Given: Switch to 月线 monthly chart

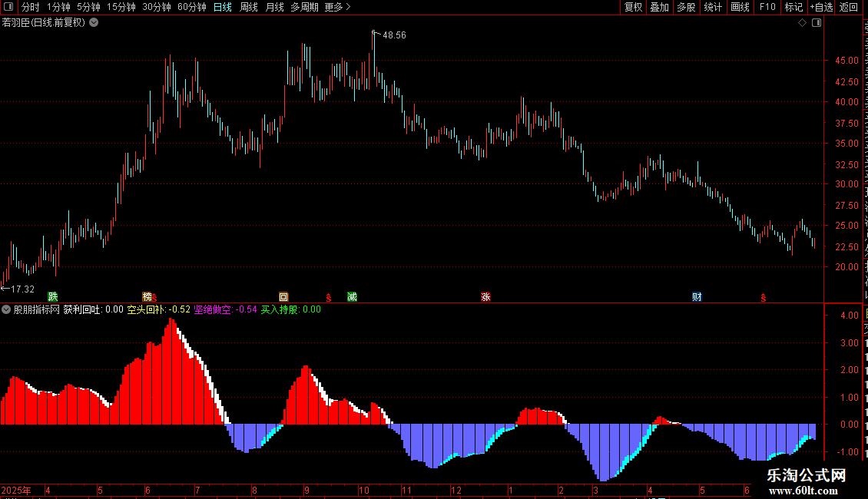Looking at the screenshot, I should point(274,7).
